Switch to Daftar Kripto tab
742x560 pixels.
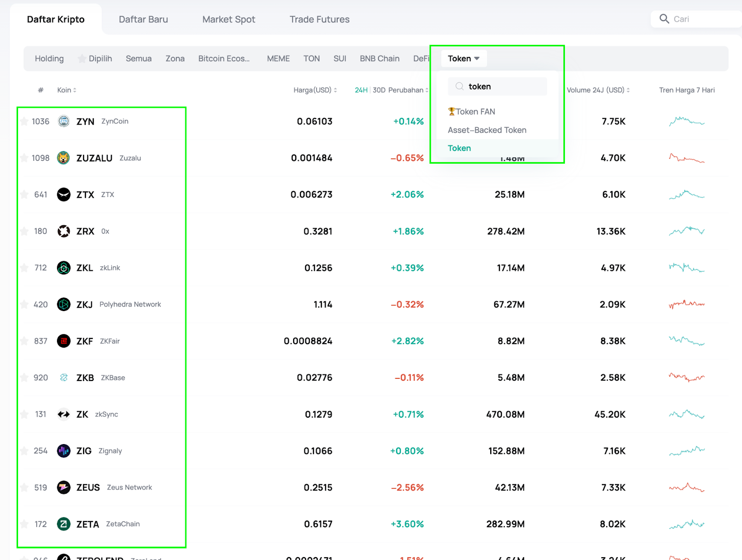56,19
